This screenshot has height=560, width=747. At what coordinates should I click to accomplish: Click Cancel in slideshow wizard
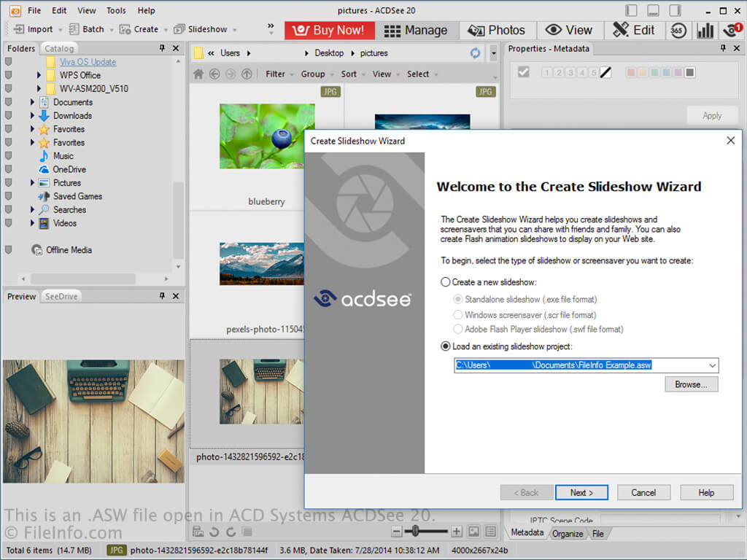643,493
